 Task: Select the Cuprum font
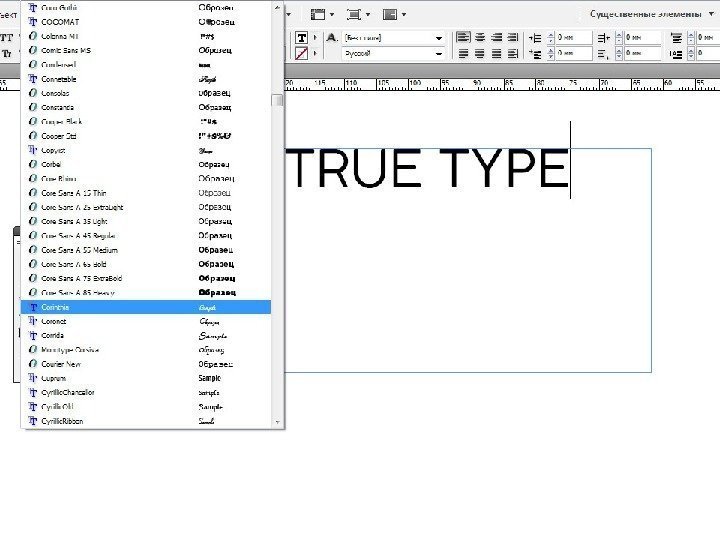click(146, 378)
